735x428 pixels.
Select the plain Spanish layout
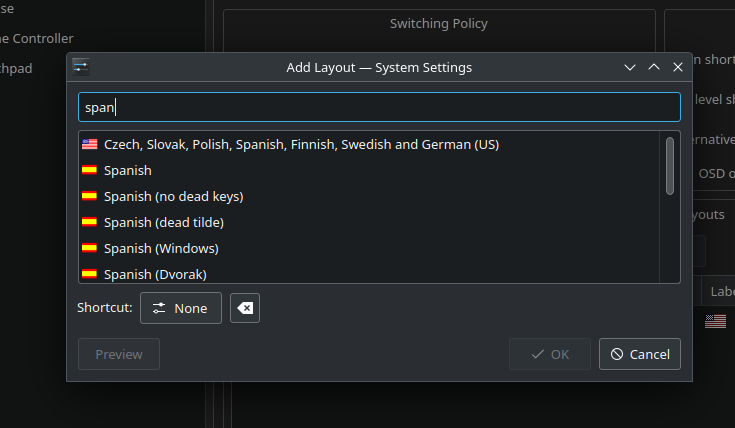(x=128, y=170)
